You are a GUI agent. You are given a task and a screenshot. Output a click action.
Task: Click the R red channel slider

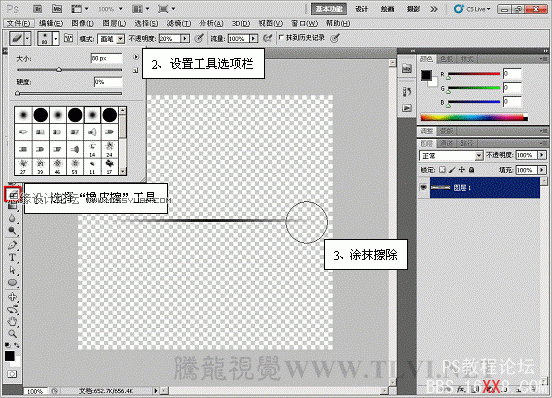(473, 74)
